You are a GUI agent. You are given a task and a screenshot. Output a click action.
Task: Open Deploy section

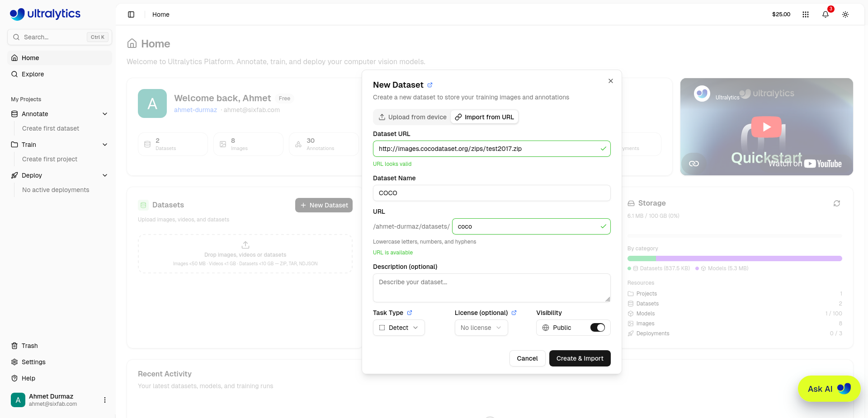[x=32, y=175]
